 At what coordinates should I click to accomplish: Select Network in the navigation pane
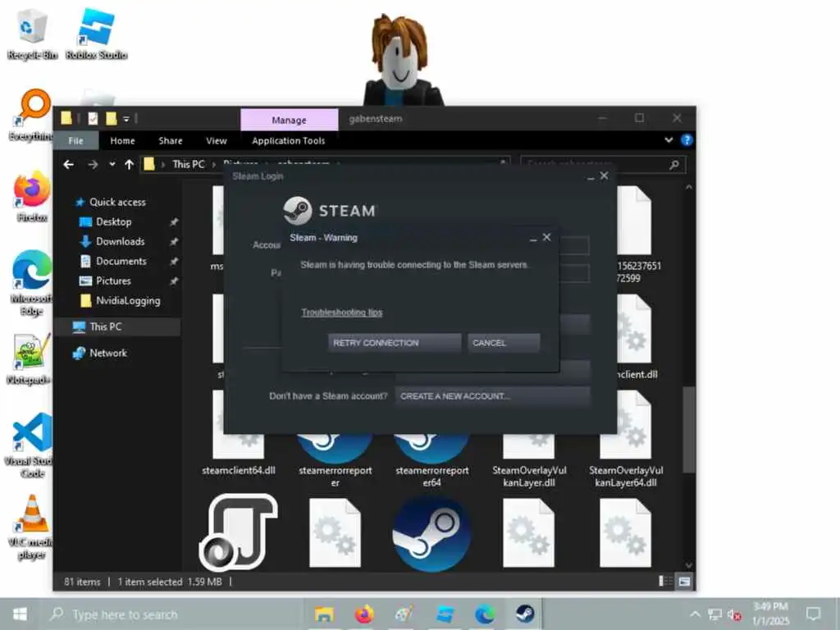(x=107, y=353)
